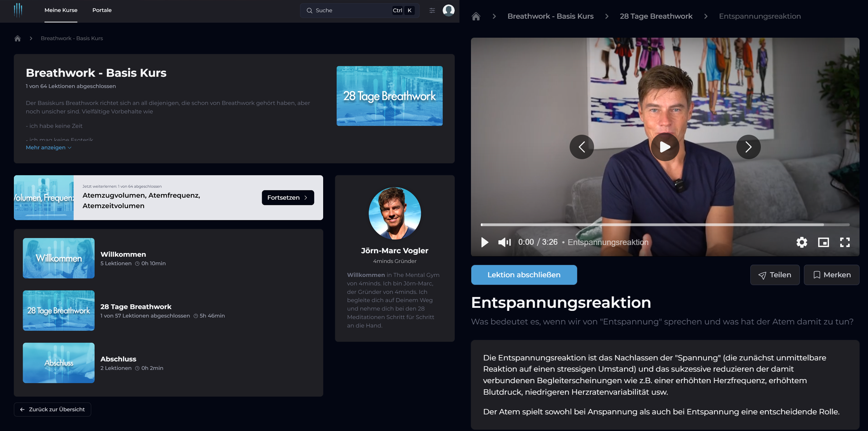Click 'Entspannungsreaktion' in the lesson breadcrumb
This screenshot has height=431, width=868.
pyautogui.click(x=760, y=16)
